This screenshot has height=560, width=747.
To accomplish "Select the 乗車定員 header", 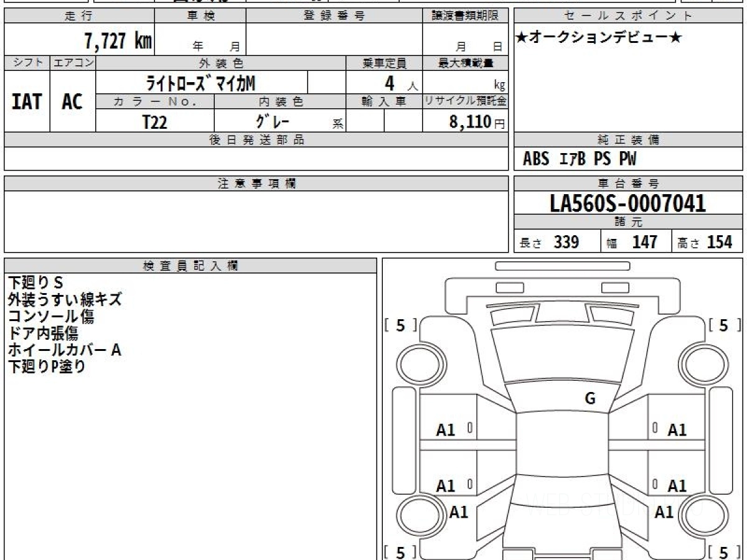I will [x=384, y=63].
